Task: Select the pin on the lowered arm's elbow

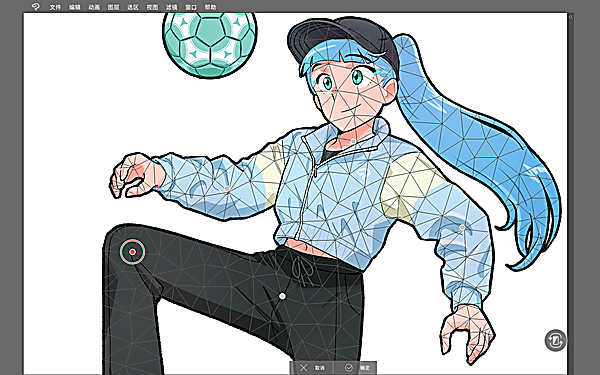Action: point(462,228)
